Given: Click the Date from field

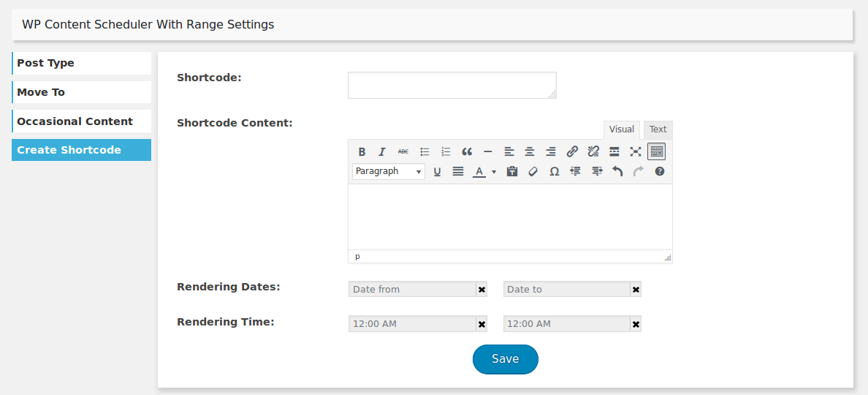Looking at the screenshot, I should [412, 289].
